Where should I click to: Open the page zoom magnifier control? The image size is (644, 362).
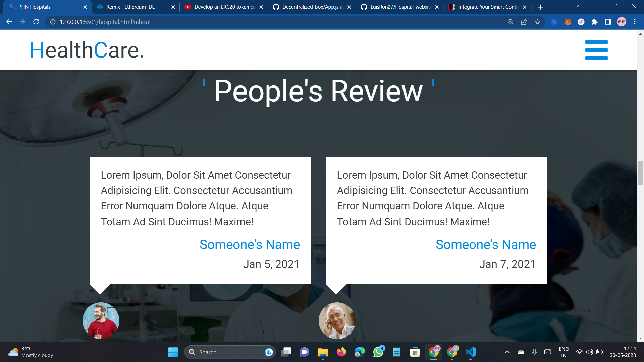tap(510, 22)
